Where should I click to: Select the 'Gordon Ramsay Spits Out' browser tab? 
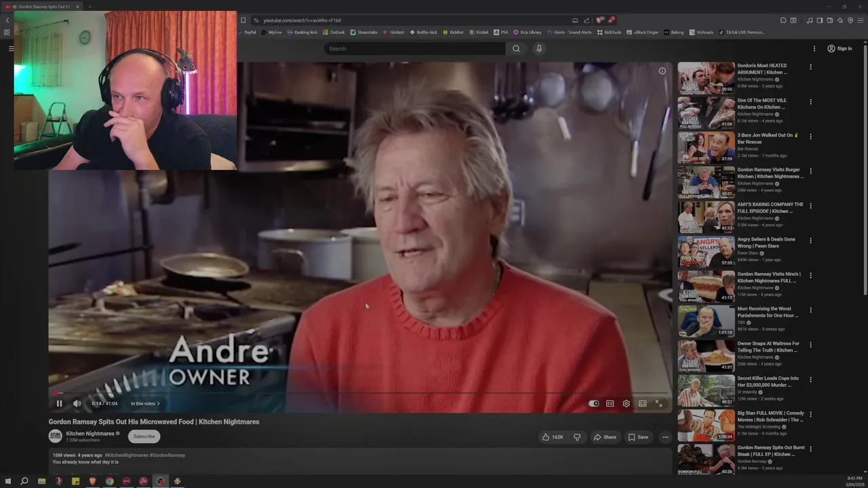coord(42,7)
